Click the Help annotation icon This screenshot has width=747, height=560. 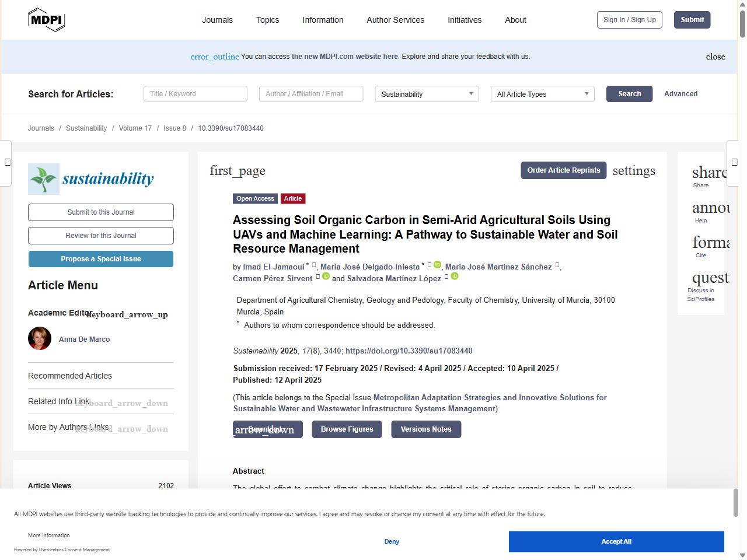(x=710, y=208)
